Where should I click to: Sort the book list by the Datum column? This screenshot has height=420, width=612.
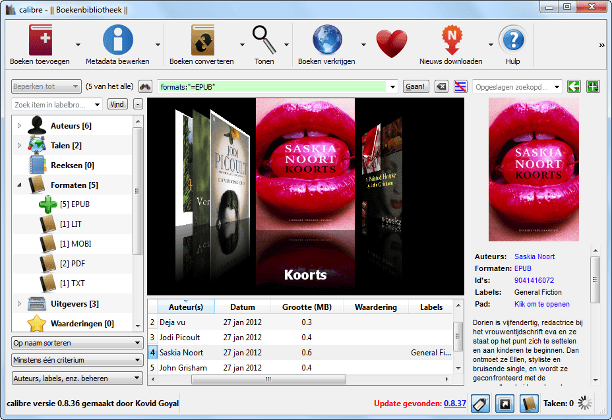click(242, 306)
